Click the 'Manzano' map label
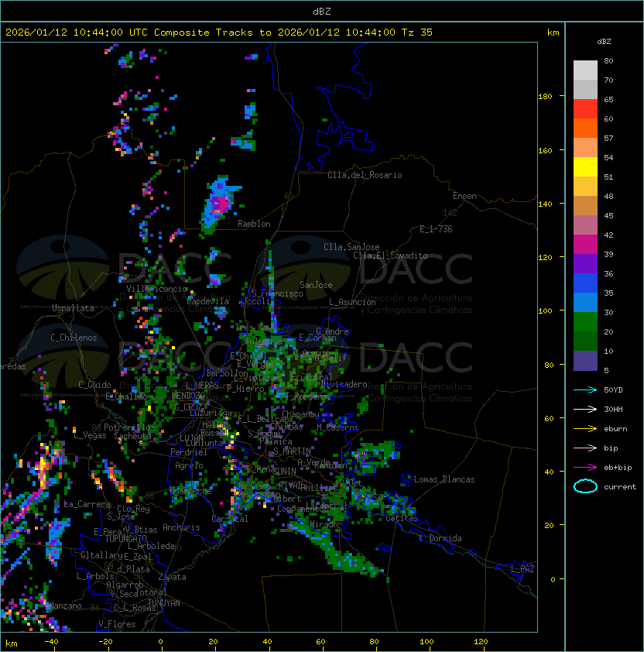This screenshot has width=644, height=652. point(65,606)
